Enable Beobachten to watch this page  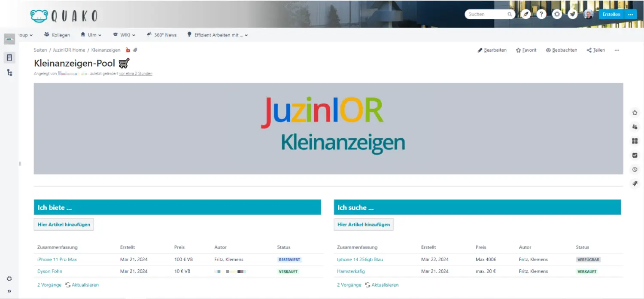(x=561, y=50)
